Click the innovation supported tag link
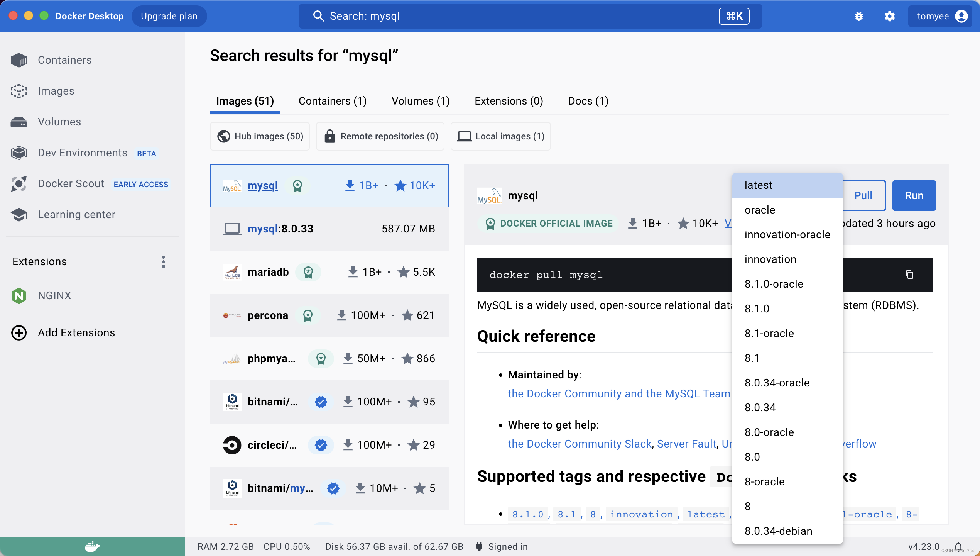The height and width of the screenshot is (556, 980). [641, 514]
